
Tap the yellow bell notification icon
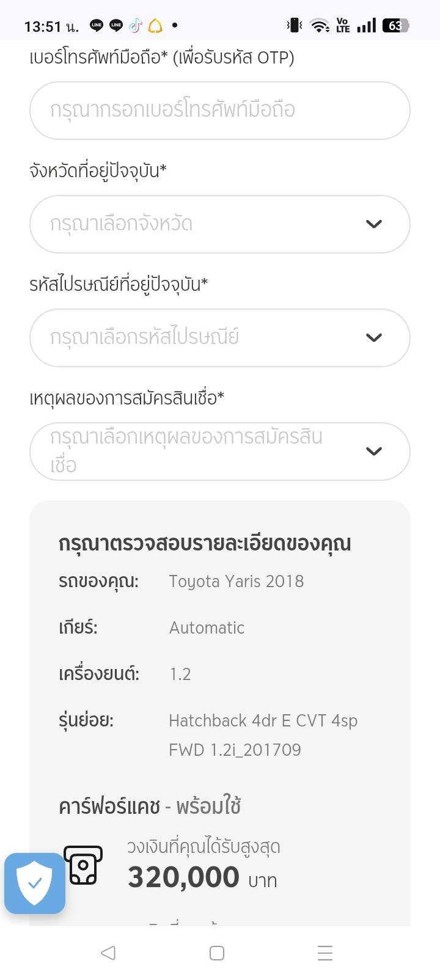click(x=155, y=26)
